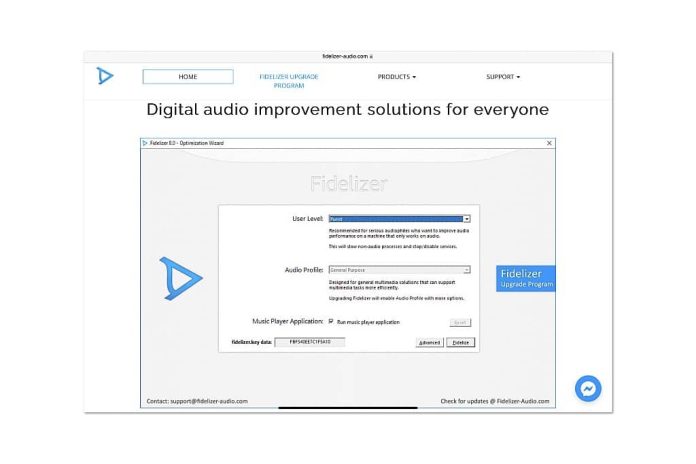Image resolution: width=696 pixels, height=464 pixels.
Task: Open the Audio Profile combo box
Action: [x=399, y=270]
